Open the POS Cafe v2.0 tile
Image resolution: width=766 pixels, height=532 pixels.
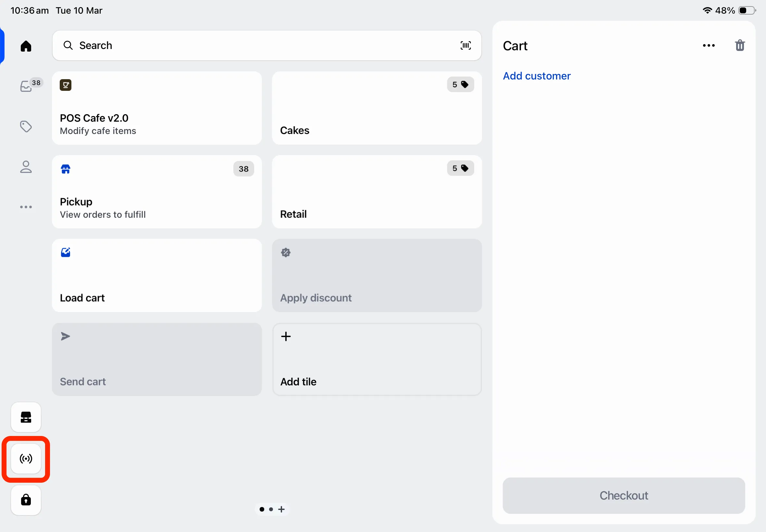157,108
